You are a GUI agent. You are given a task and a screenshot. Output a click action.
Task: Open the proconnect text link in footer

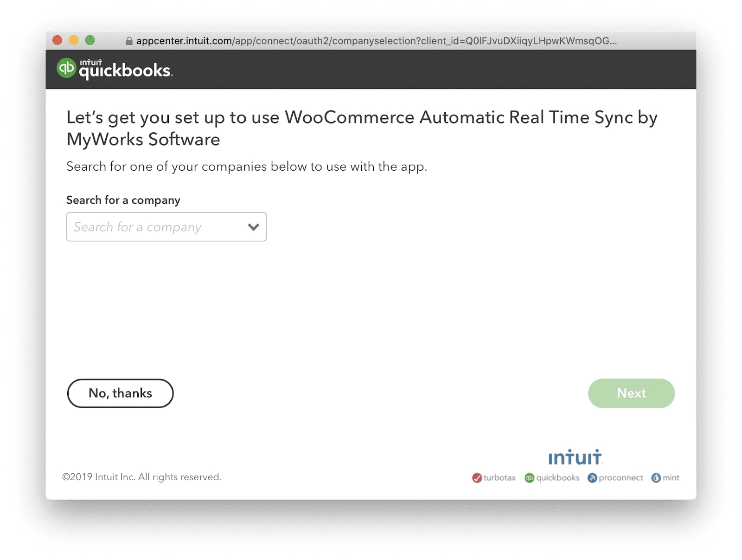tap(620, 478)
